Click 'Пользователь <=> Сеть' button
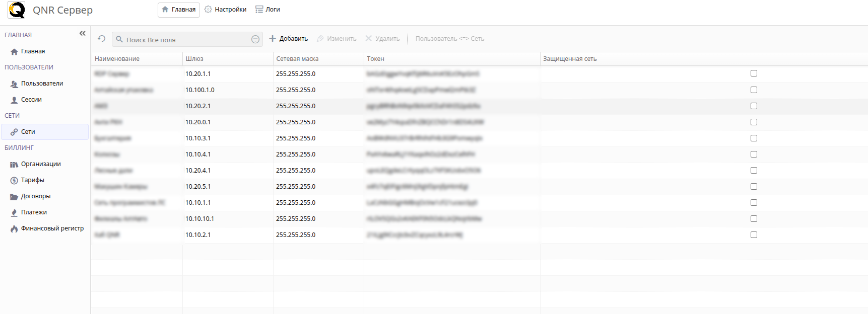This screenshot has width=868, height=314. pos(450,39)
